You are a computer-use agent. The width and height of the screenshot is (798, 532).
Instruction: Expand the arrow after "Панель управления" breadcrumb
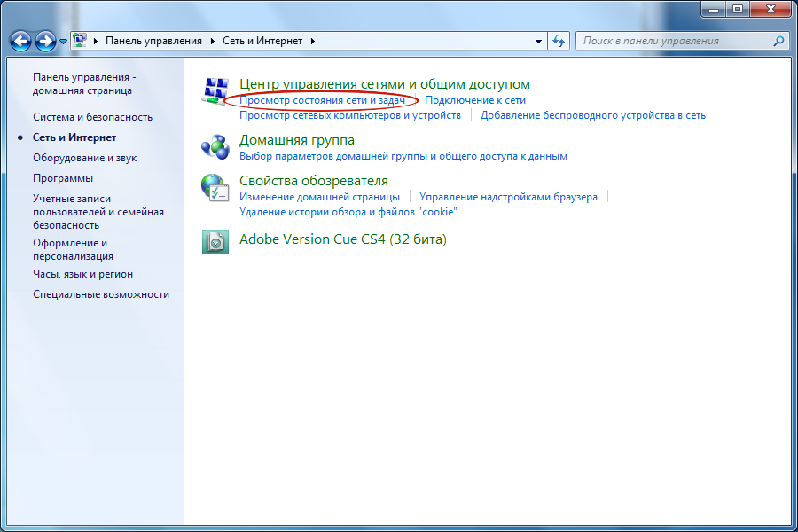(x=213, y=42)
